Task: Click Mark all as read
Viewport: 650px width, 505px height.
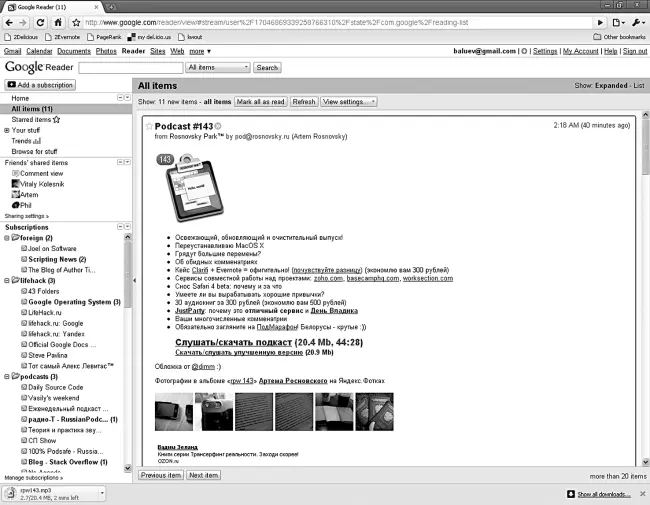Action: (x=261, y=102)
